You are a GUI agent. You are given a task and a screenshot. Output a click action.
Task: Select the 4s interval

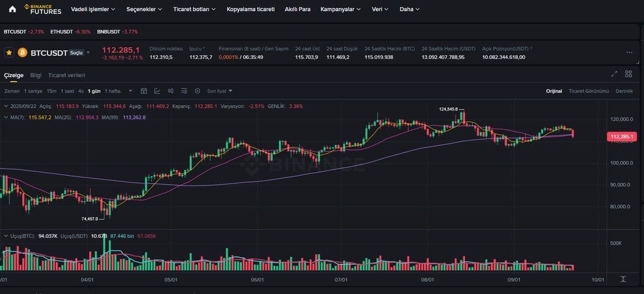(80, 91)
